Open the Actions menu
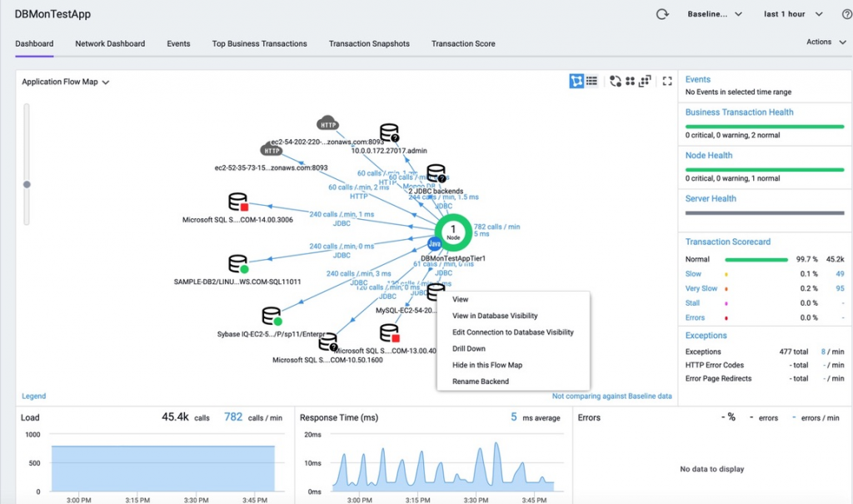 tap(823, 42)
